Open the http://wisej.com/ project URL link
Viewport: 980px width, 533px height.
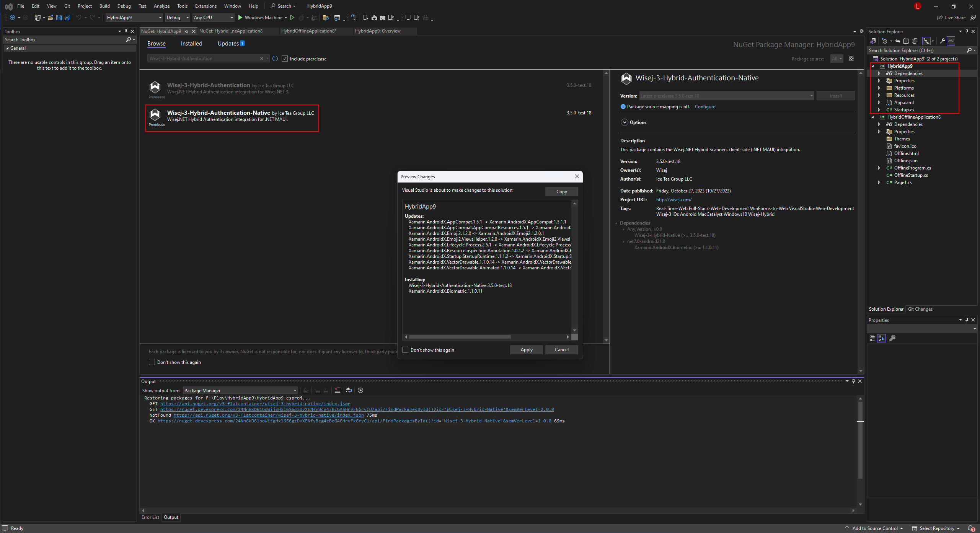click(673, 200)
